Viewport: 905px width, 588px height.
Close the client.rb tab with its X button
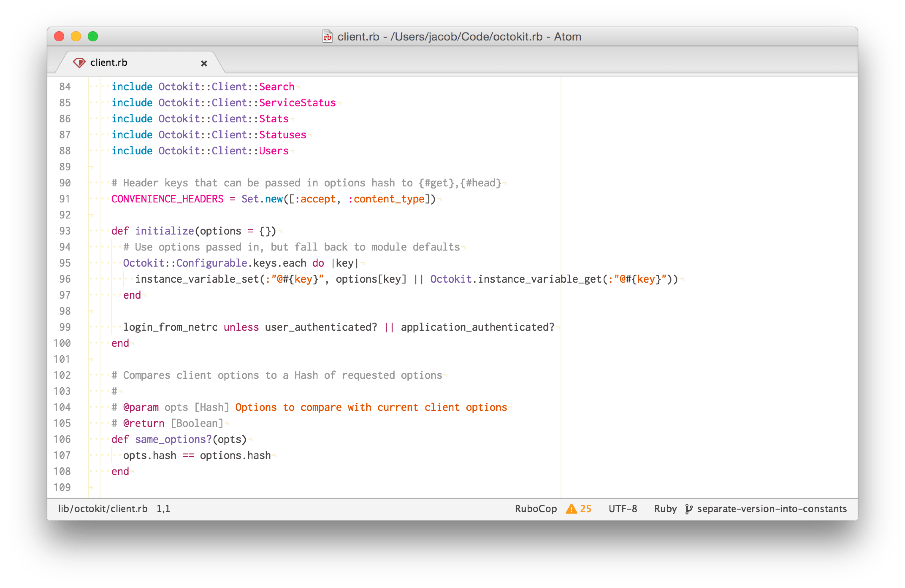(x=204, y=63)
